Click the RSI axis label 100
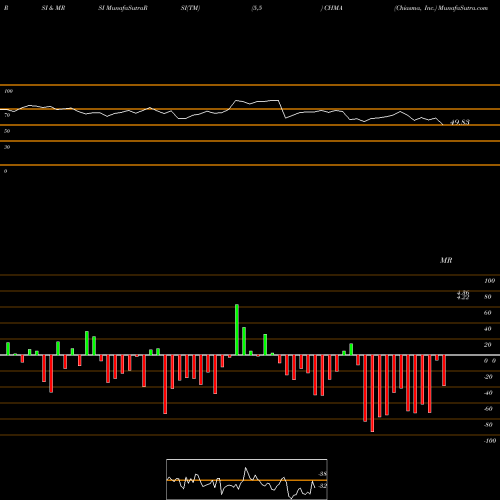This screenshot has height=500, width=500. point(8,91)
